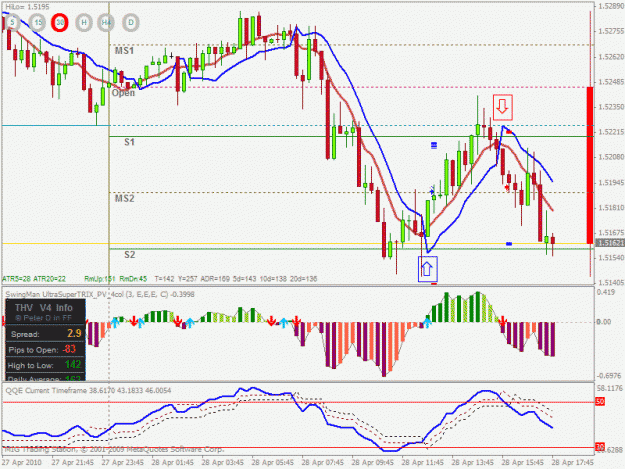
Task: Select the MS1 pivot level label
Action: tap(124, 51)
